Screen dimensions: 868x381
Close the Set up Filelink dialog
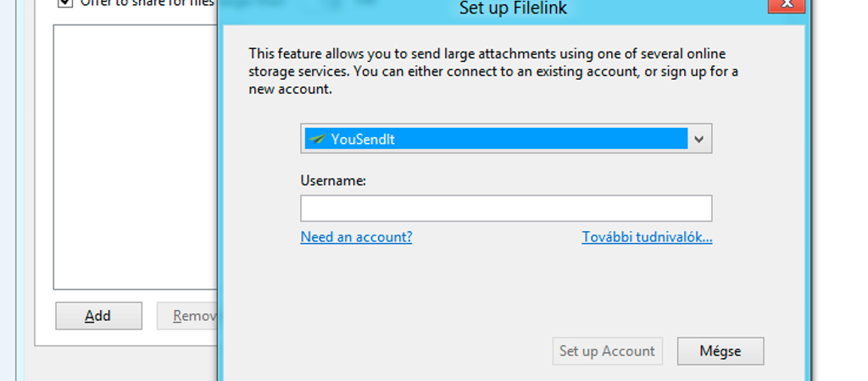[787, 5]
